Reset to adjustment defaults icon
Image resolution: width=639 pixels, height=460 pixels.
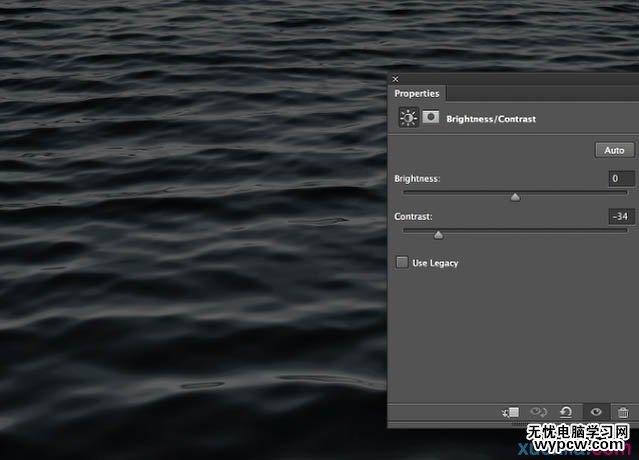pyautogui.click(x=566, y=412)
